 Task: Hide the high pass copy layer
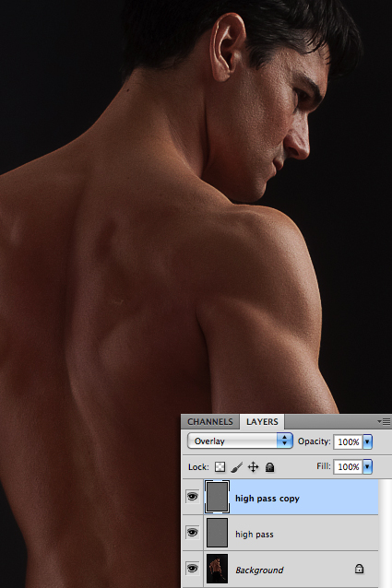[x=193, y=497]
